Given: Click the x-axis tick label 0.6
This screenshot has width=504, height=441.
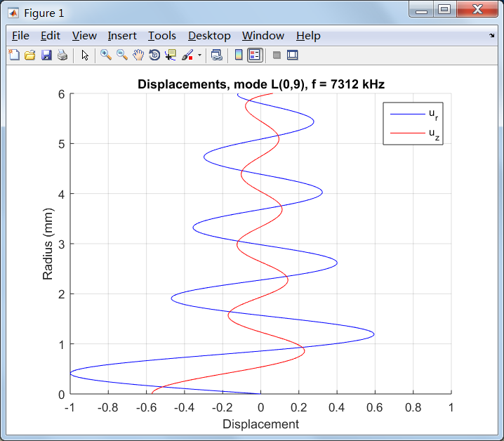Looking at the screenshot, I should click(x=375, y=407).
